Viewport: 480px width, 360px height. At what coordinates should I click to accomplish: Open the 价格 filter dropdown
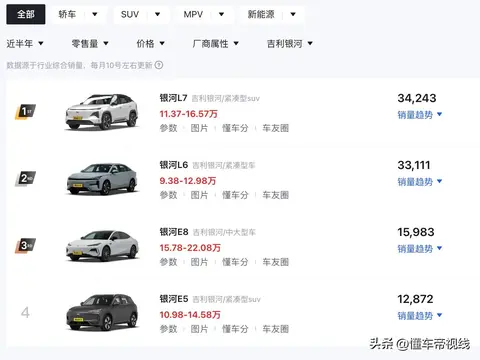[151, 43]
